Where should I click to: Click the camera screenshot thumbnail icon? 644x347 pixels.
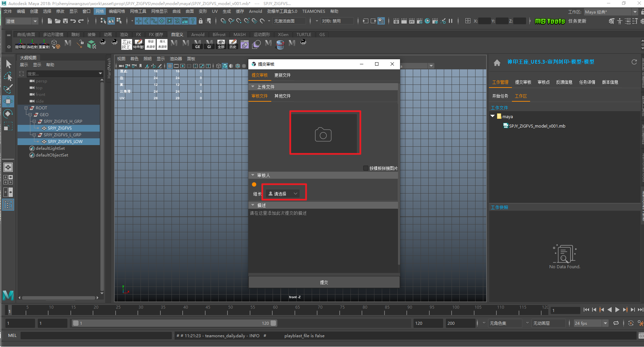coord(323,135)
